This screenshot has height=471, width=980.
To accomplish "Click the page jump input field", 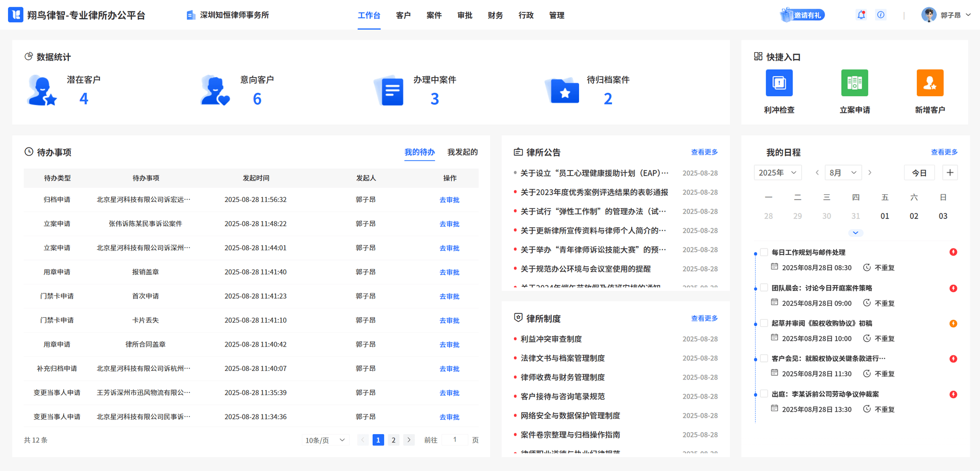I will (x=455, y=440).
